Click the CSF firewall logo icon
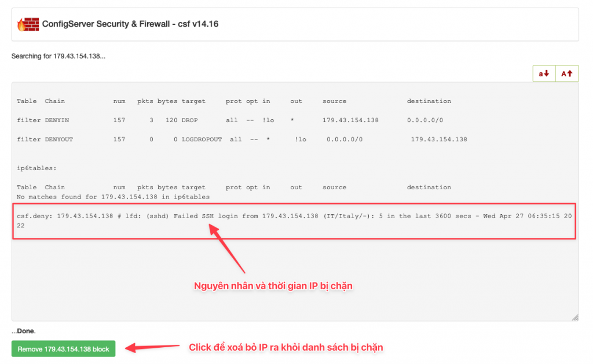593x364 pixels. (28, 24)
